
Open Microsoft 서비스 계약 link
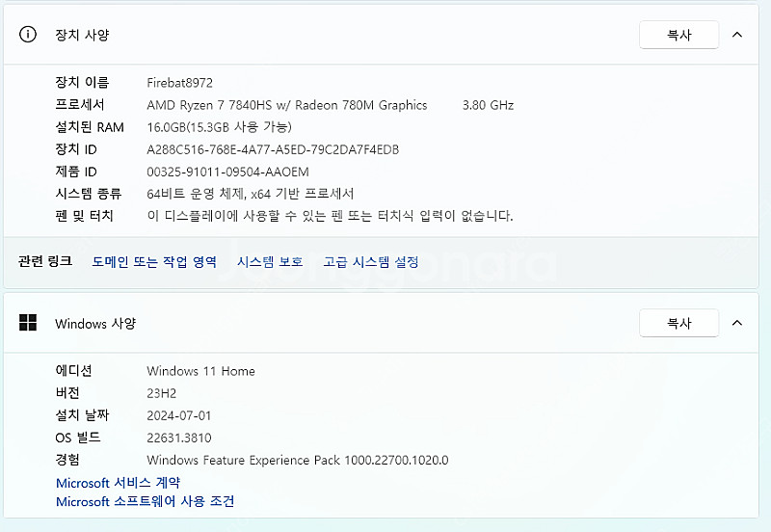click(x=118, y=483)
